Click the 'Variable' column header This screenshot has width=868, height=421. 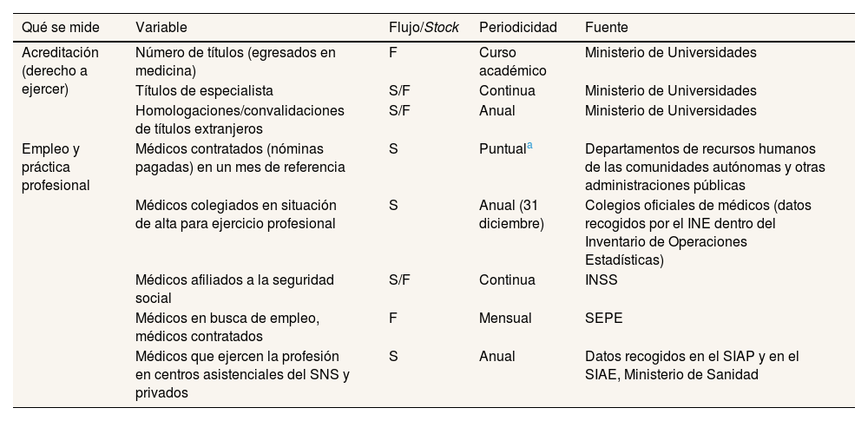161,28
